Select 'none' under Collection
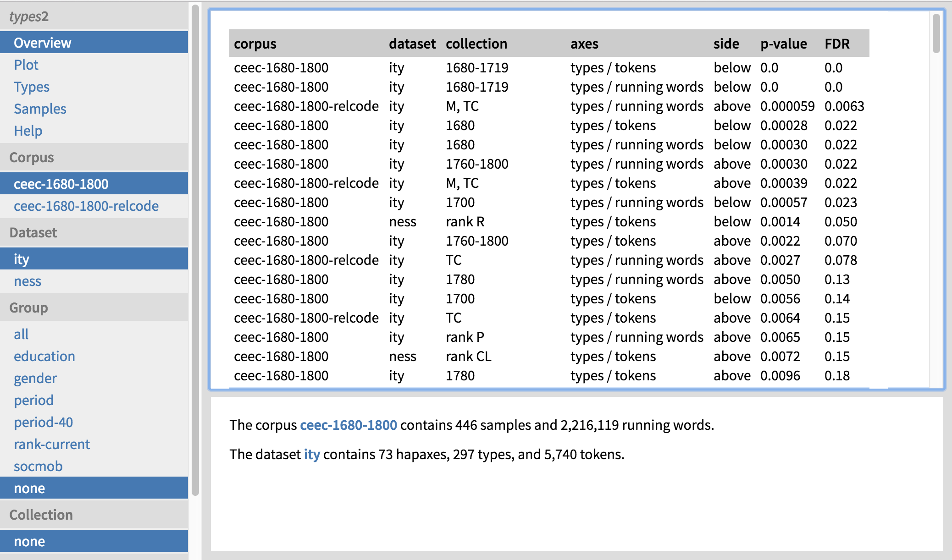Image resolution: width=952 pixels, height=560 pixels. (94, 541)
